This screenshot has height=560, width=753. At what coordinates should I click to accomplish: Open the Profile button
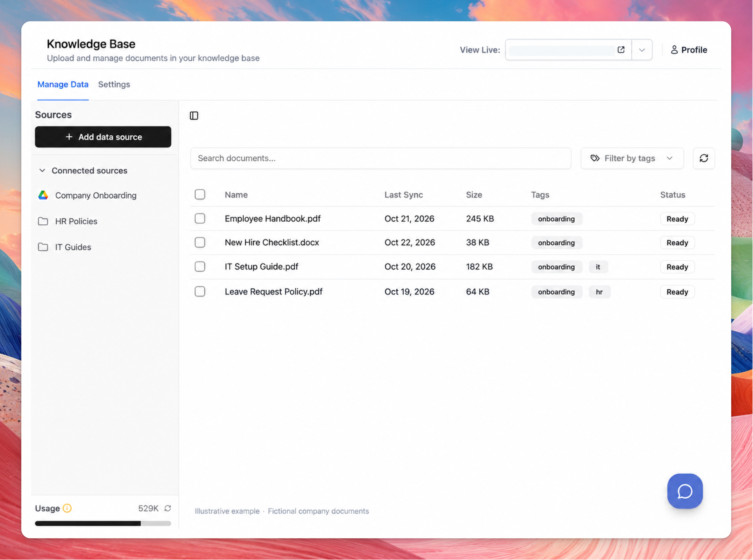(x=689, y=50)
